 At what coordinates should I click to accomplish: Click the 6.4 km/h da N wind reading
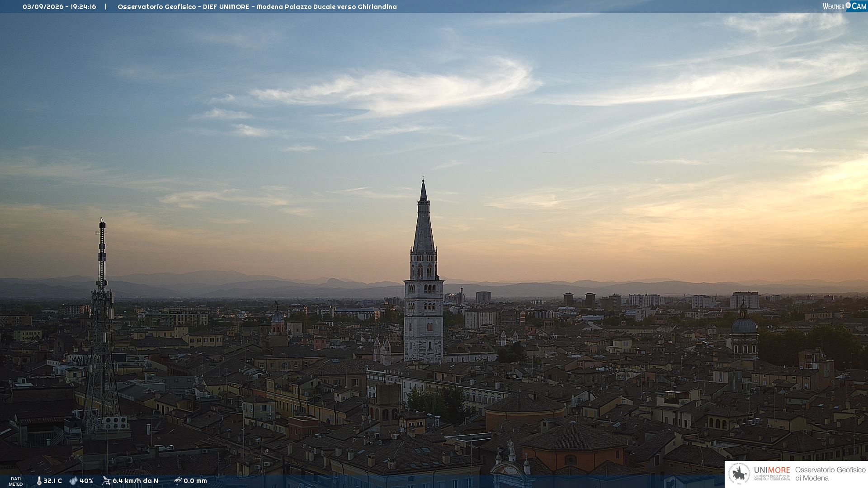point(135,481)
